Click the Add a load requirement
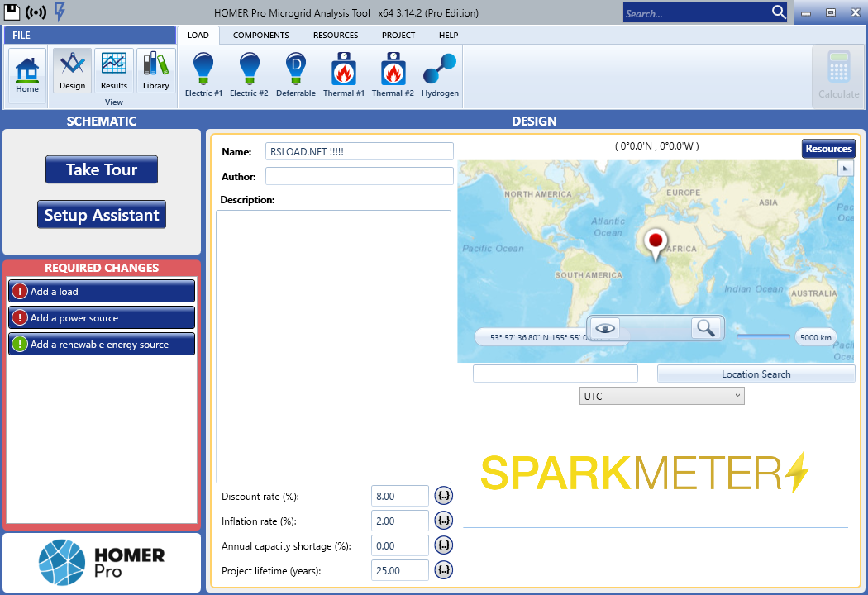 pos(102,291)
